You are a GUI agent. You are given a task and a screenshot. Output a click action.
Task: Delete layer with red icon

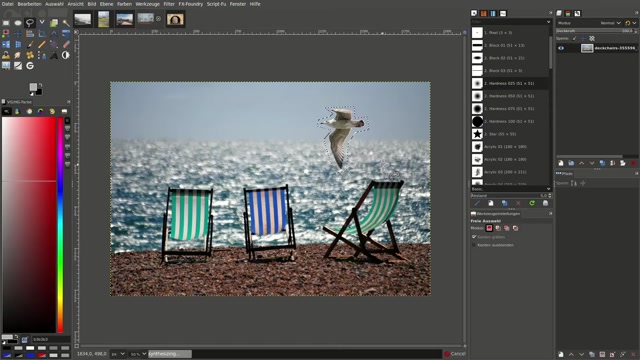point(633,163)
